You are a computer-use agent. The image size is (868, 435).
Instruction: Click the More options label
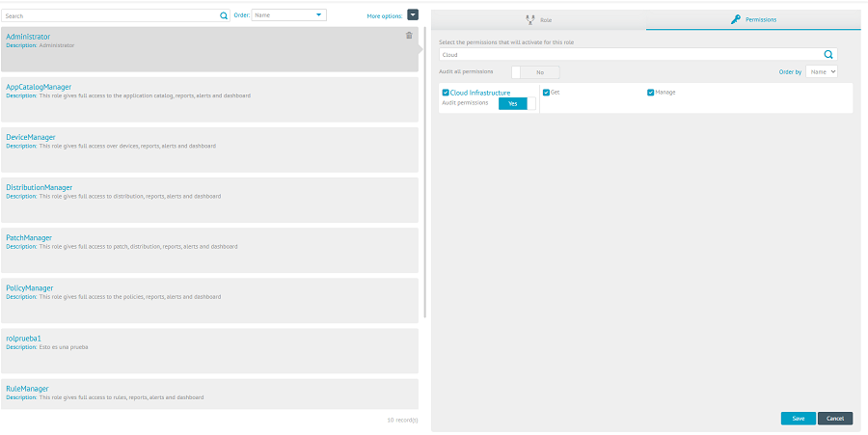(x=385, y=16)
